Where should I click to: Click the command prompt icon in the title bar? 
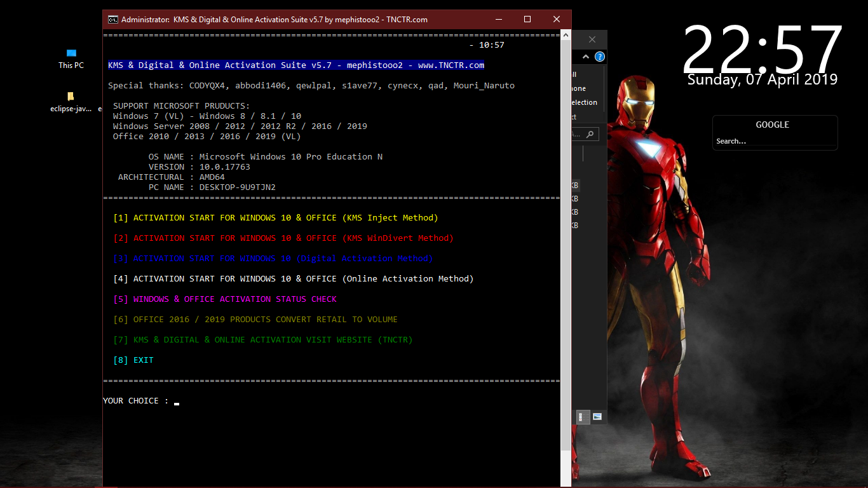click(x=112, y=20)
